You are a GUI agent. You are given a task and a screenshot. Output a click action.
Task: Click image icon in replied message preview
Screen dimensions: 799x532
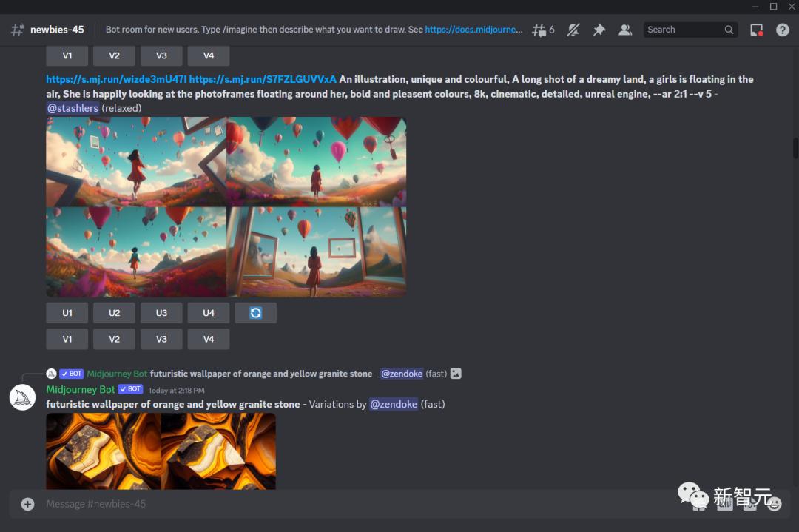click(456, 374)
